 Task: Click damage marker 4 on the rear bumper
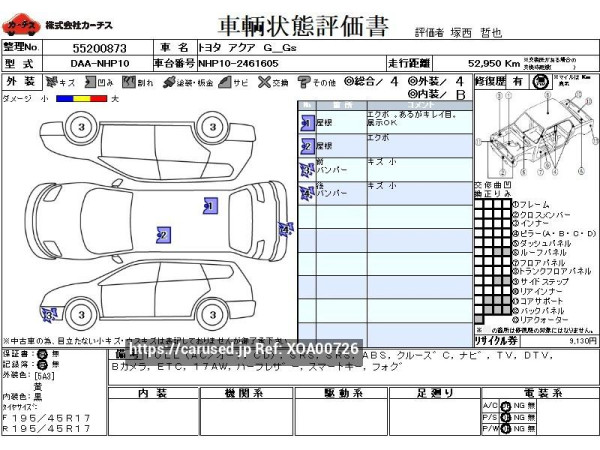284,229
